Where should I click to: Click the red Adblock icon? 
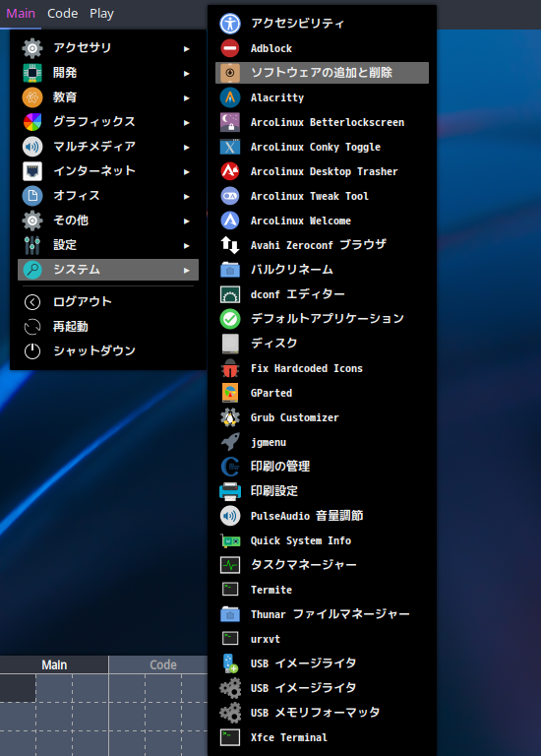[230, 48]
